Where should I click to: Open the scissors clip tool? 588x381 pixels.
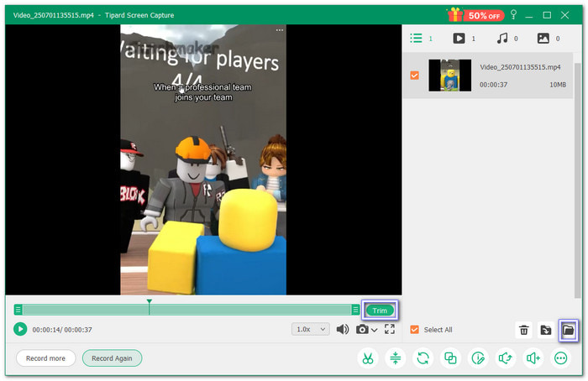coord(368,358)
